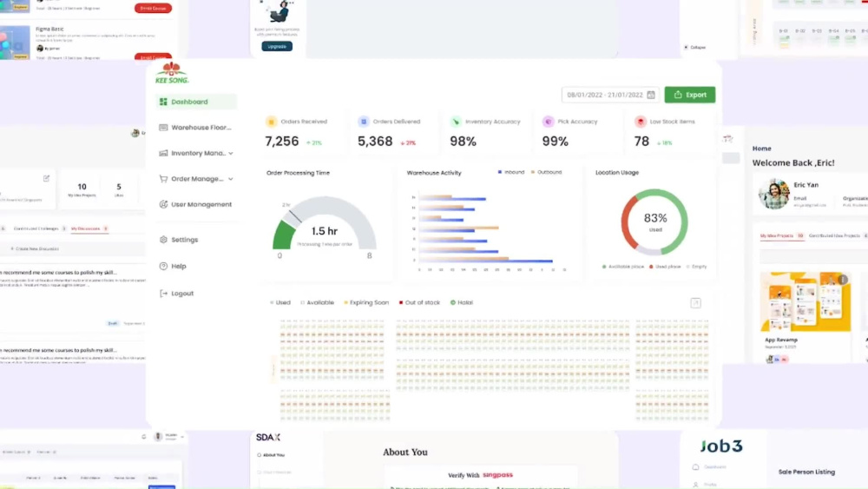Click the edit icon in profile window
868x489 pixels.
[x=47, y=178]
